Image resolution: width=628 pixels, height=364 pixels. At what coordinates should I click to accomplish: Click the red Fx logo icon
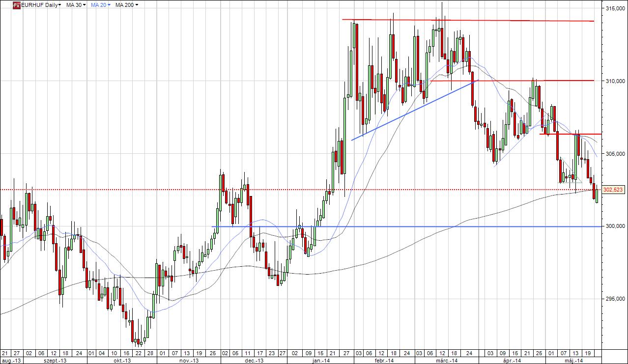tap(16, 5)
